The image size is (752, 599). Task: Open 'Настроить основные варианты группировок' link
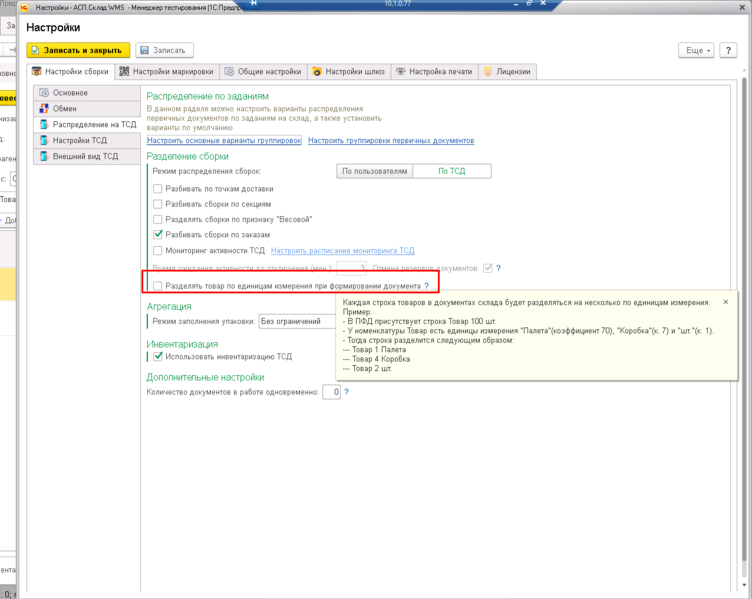pos(224,141)
